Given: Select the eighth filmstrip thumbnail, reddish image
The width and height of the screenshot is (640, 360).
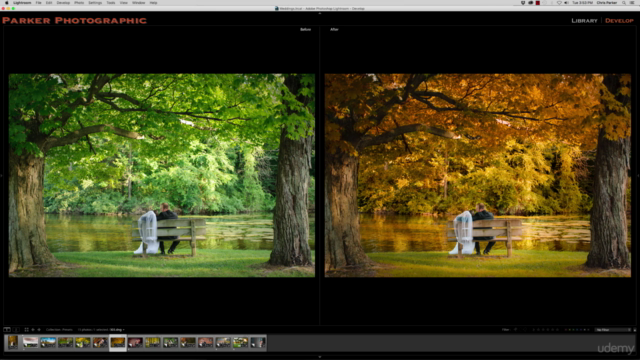Looking at the screenshot, I should click(135, 342).
